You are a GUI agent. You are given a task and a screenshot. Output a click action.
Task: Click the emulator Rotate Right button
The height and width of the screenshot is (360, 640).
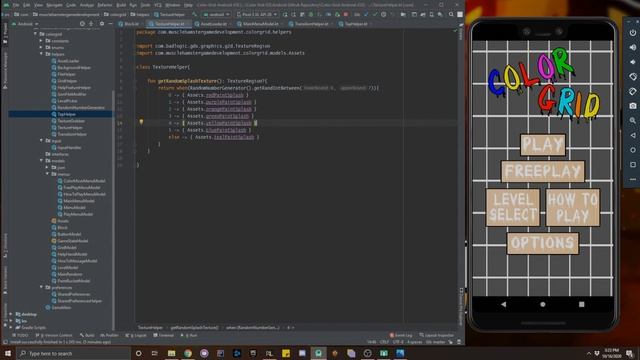(x=633, y=91)
